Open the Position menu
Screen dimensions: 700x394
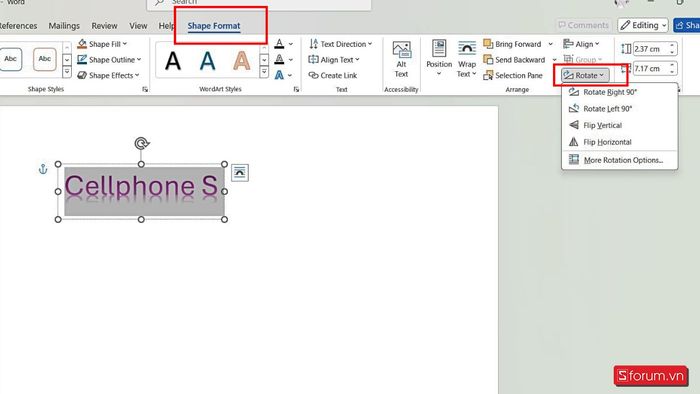coord(439,58)
